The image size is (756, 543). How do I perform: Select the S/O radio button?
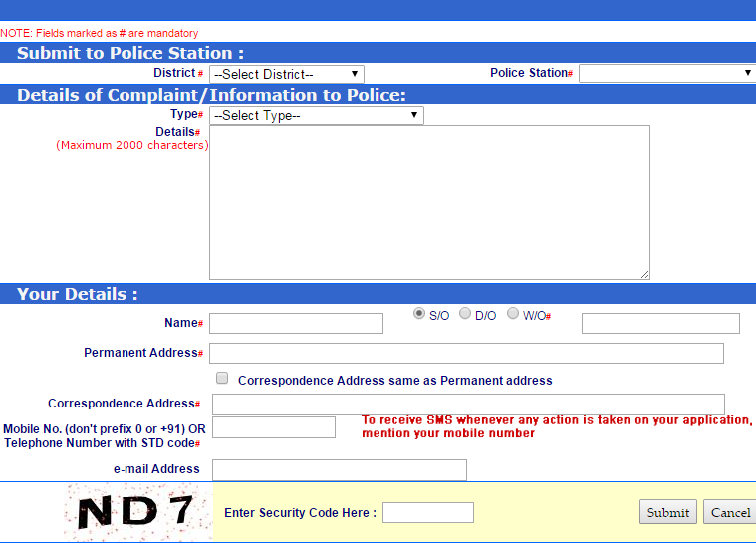[419, 314]
